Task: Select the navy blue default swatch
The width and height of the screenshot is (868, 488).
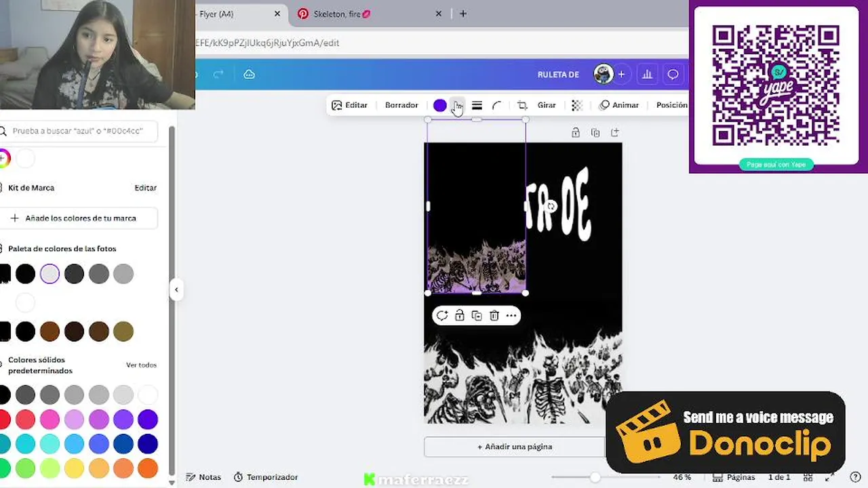Action: (148, 443)
